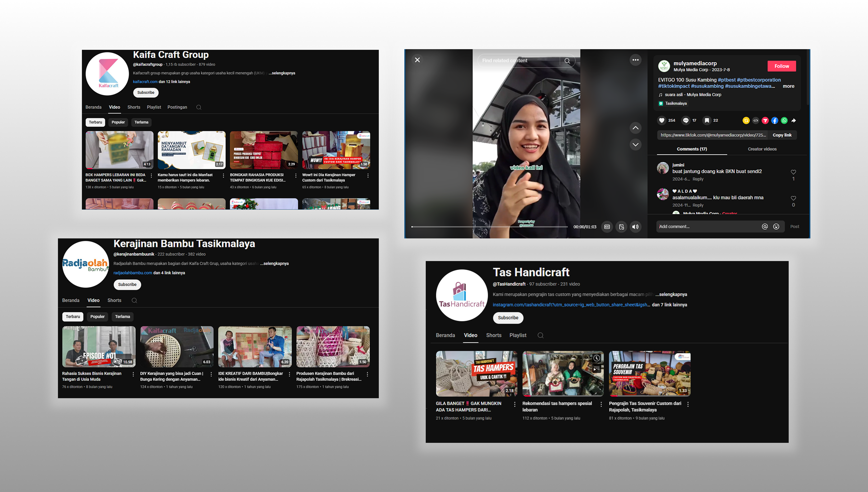Expand TikTok caption with more
The image size is (868, 492).
(788, 86)
